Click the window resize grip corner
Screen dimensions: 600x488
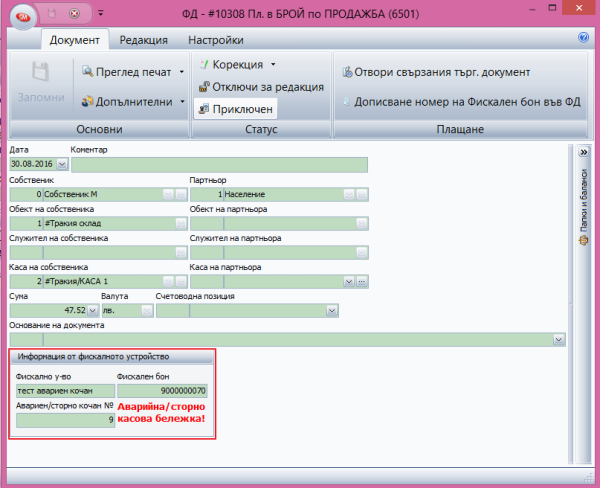tap(589, 478)
